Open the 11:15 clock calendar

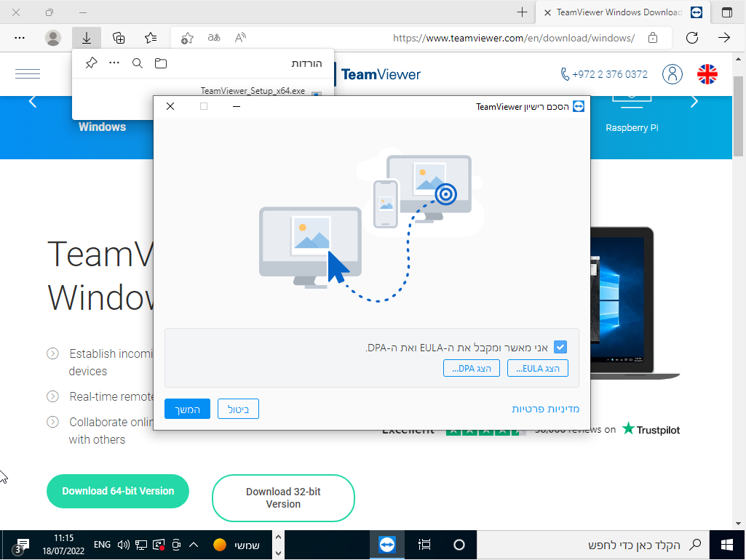click(x=63, y=545)
